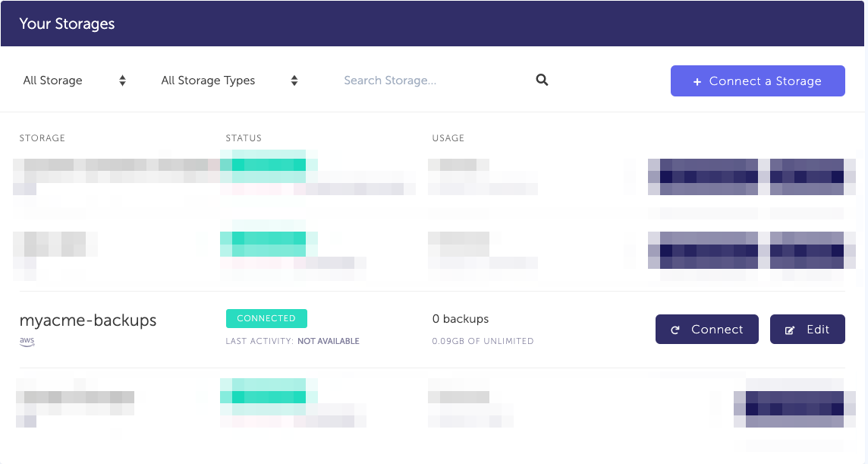Image resolution: width=868 pixels, height=464 pixels.
Task: Click the pencil icon on the Edit button
Action: [x=791, y=329]
